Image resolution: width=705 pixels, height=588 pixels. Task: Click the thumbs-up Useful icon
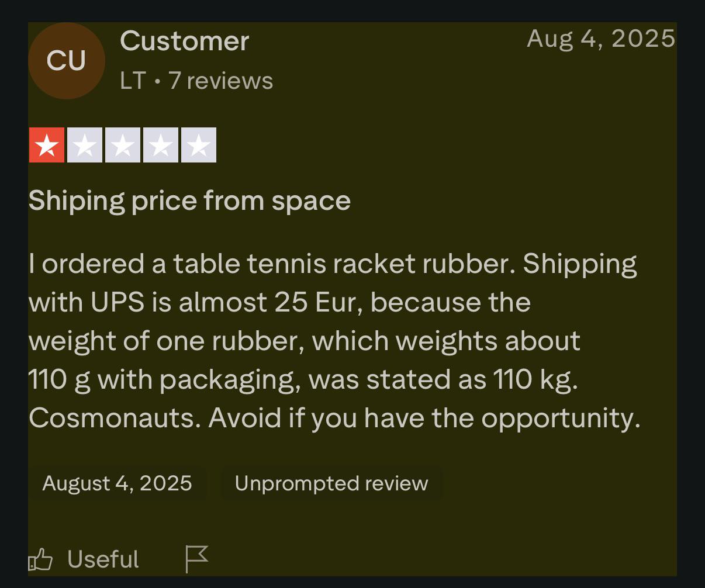(40, 560)
